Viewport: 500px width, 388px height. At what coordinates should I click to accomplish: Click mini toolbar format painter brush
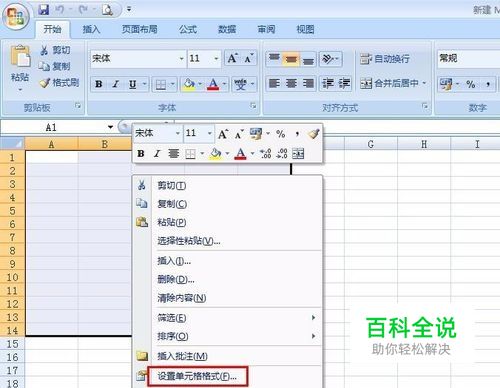(x=313, y=134)
